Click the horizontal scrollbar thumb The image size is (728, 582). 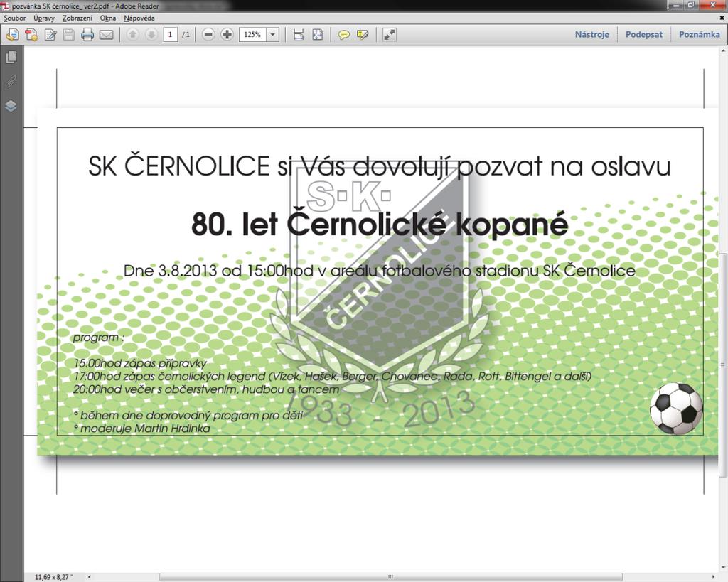point(390,577)
